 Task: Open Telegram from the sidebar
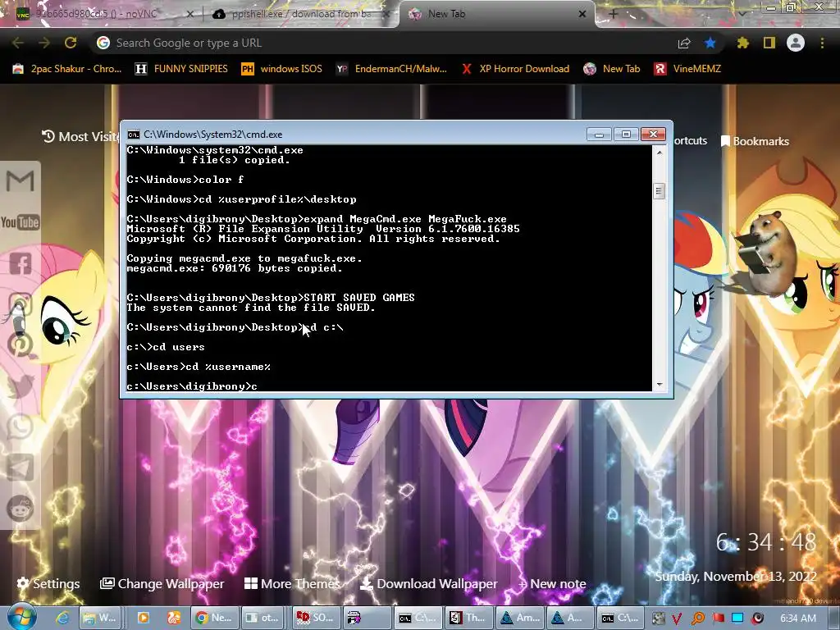pyautogui.click(x=21, y=468)
